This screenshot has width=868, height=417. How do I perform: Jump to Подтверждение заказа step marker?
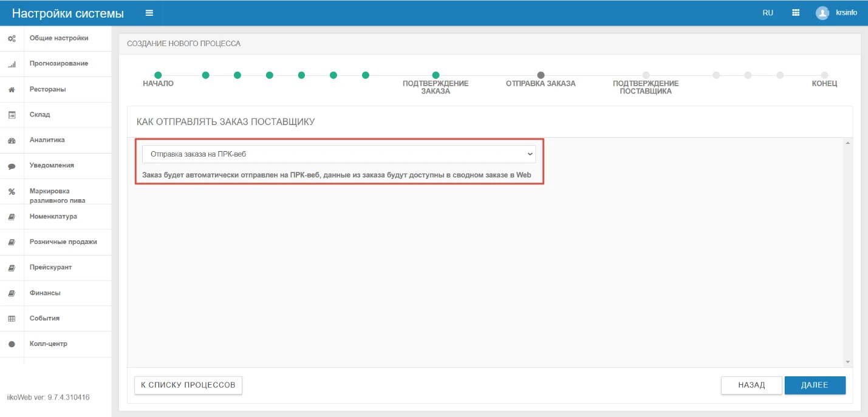coord(436,75)
